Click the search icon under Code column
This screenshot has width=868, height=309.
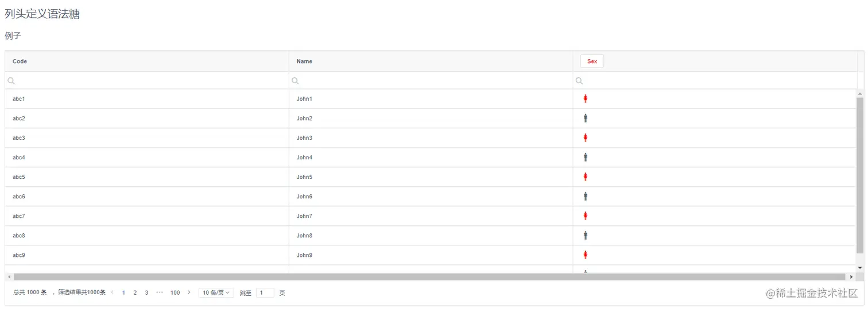(x=11, y=81)
